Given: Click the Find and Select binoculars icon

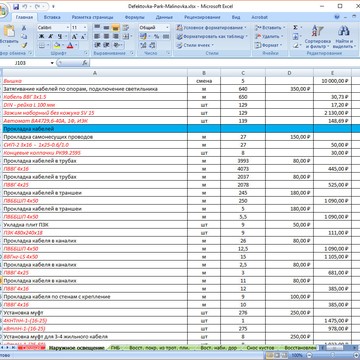Looking at the screenshot, I should pyautogui.click(x=343, y=37).
